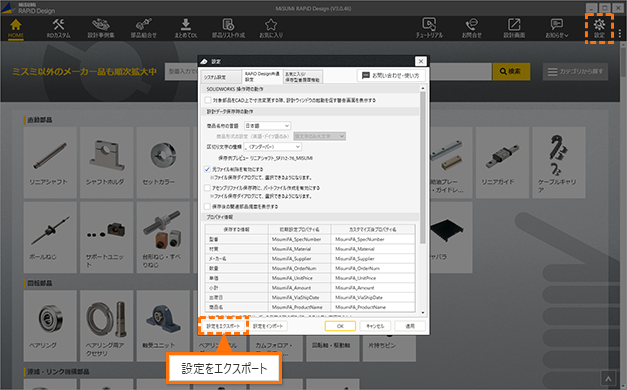Click 設定をインポート button
627x390 pixels.
tap(268, 326)
